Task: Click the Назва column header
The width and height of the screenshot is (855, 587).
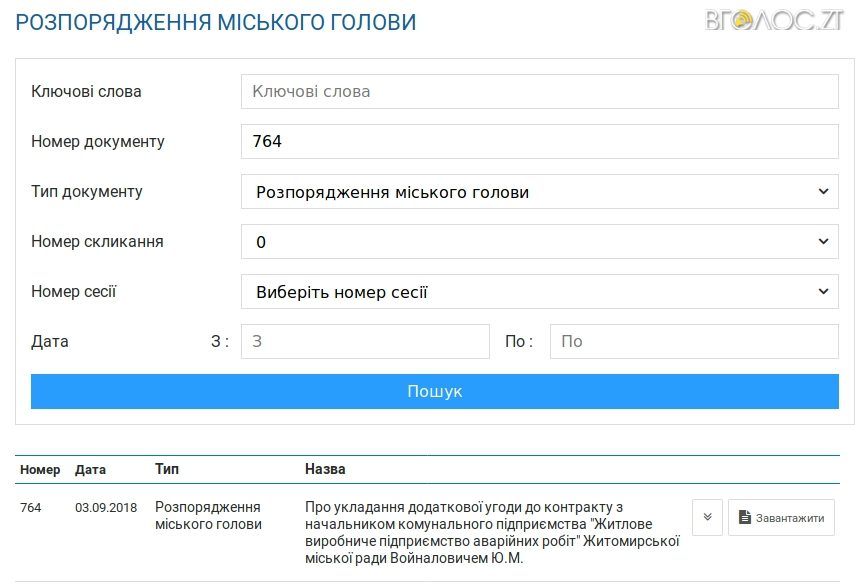Action: (325, 469)
